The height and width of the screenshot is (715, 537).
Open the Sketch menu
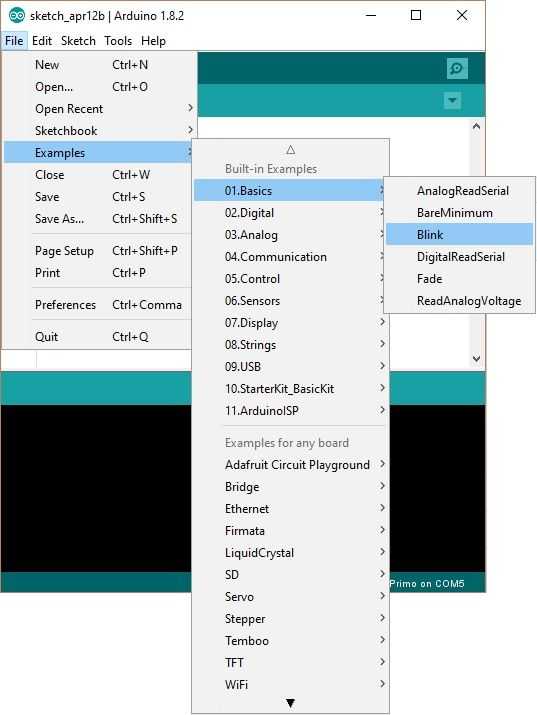(x=78, y=41)
